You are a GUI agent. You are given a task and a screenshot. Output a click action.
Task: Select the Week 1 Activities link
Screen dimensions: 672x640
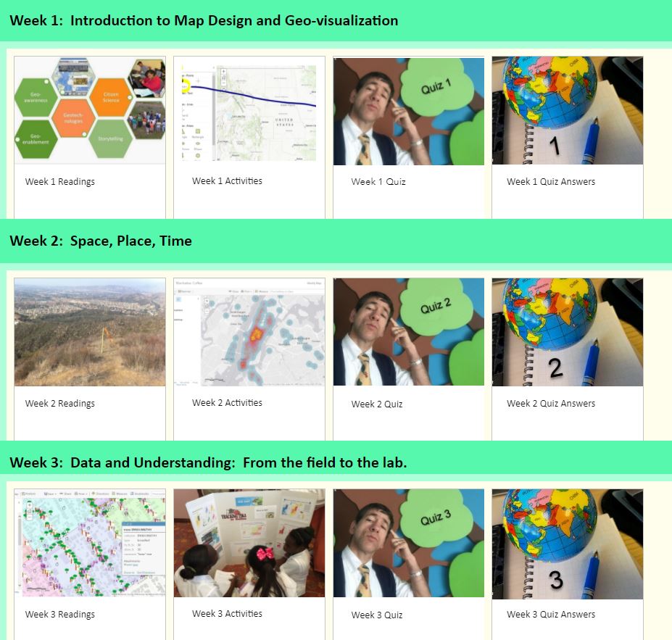tap(227, 180)
